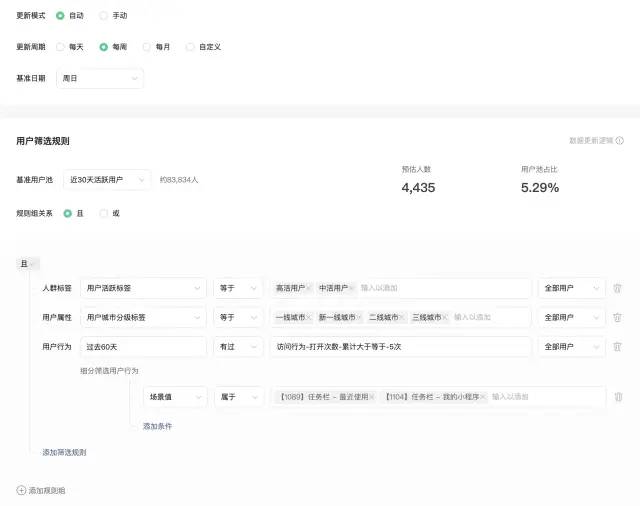640x506 pixels.
Task: Open 全部用户 dropdown in 人群标签 row
Action: pyautogui.click(x=571, y=288)
